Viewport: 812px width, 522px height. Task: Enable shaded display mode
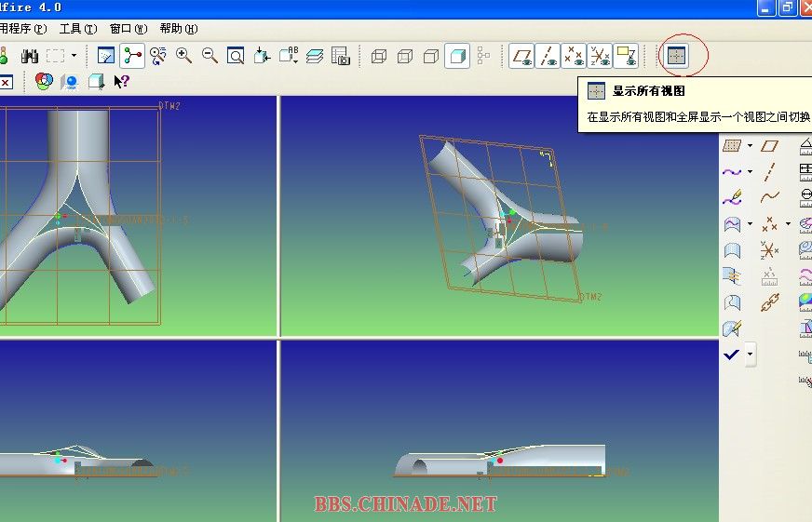(x=456, y=56)
